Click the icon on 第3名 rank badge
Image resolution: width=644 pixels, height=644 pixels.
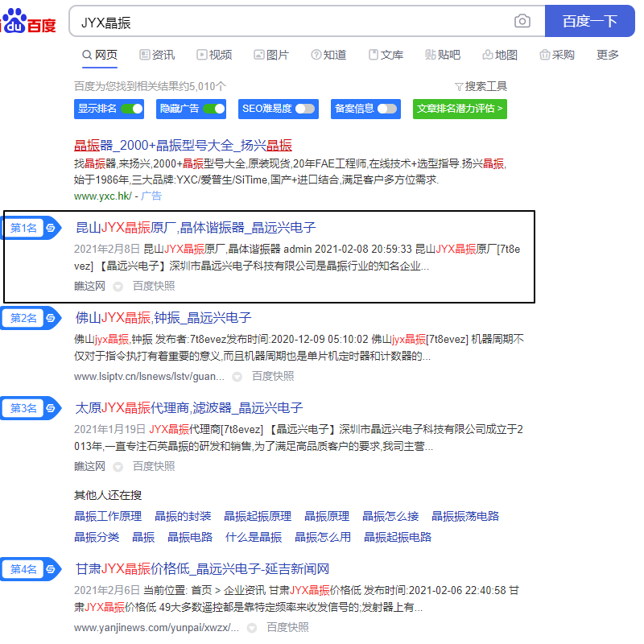[x=51, y=408]
